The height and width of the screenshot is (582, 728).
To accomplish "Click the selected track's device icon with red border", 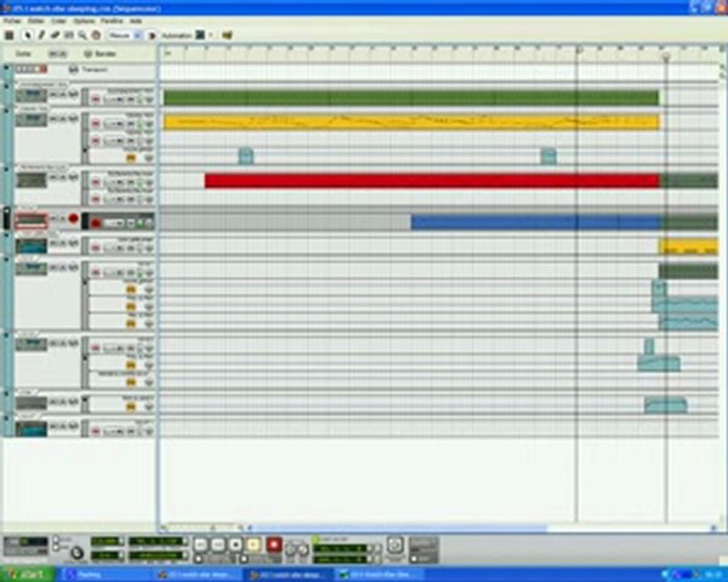I will [32, 221].
